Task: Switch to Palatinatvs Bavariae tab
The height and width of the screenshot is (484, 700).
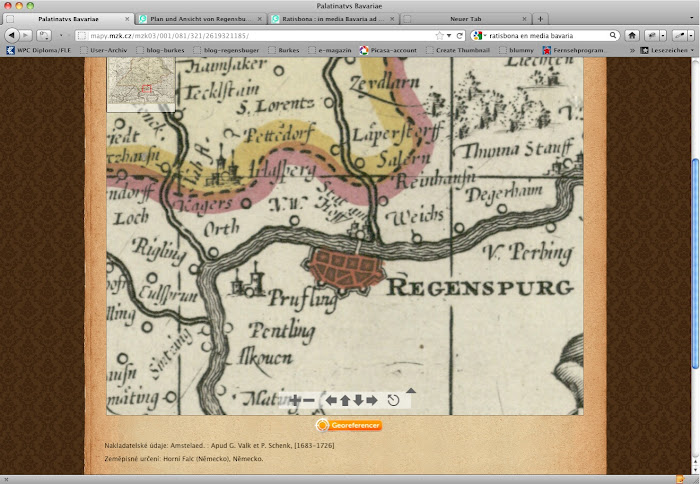Action: click(68, 19)
